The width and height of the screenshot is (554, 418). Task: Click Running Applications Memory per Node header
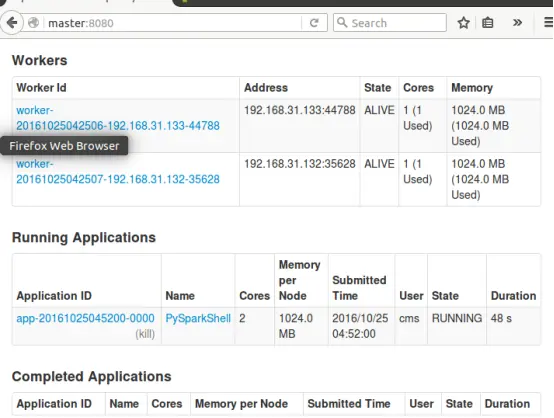click(x=300, y=280)
